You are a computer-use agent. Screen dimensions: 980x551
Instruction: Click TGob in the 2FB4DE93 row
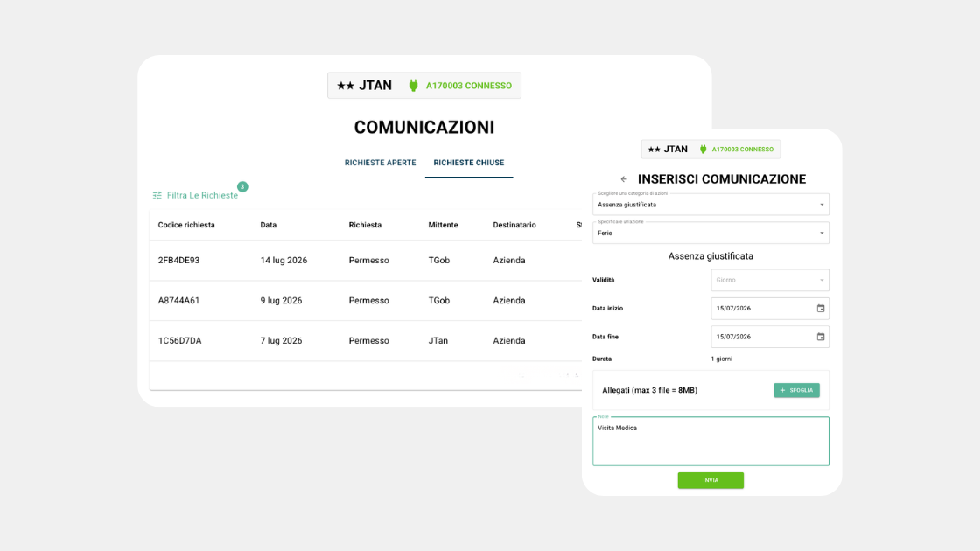438,261
